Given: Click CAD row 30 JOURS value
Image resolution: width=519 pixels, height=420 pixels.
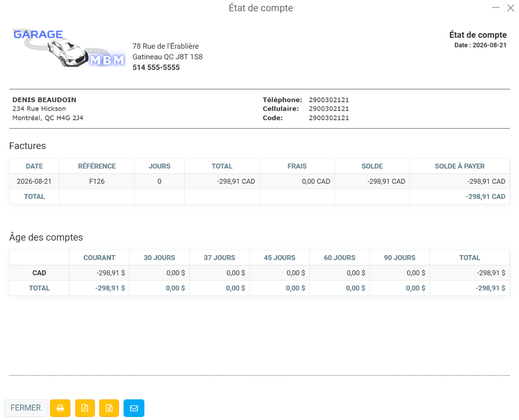Looking at the screenshot, I should point(159,273).
